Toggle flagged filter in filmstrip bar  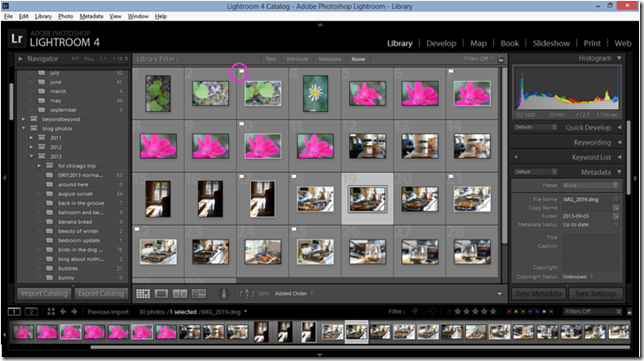click(414, 312)
